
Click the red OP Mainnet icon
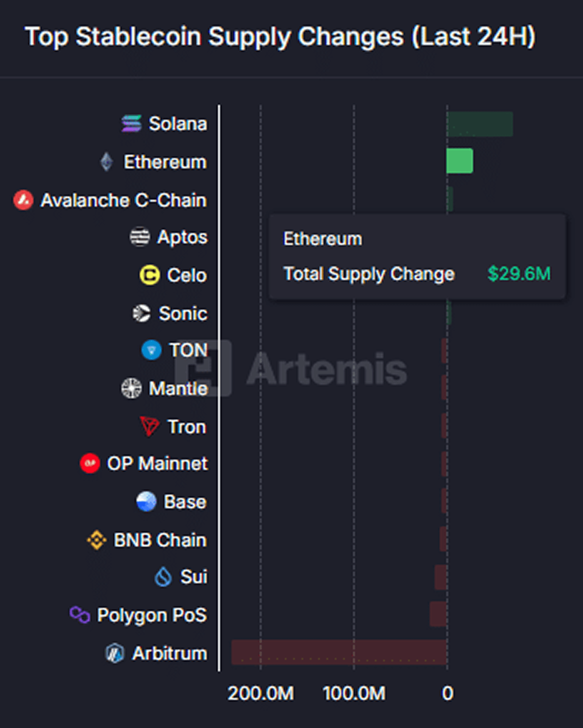coord(90,463)
